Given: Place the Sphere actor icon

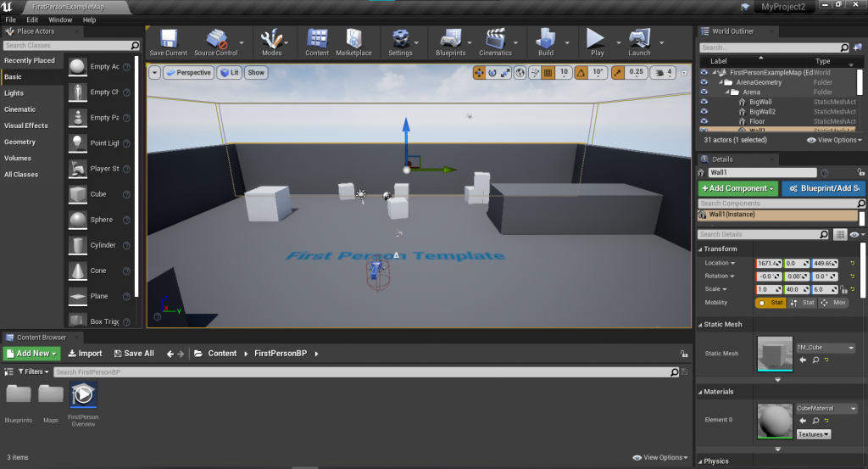Looking at the screenshot, I should pos(77,220).
